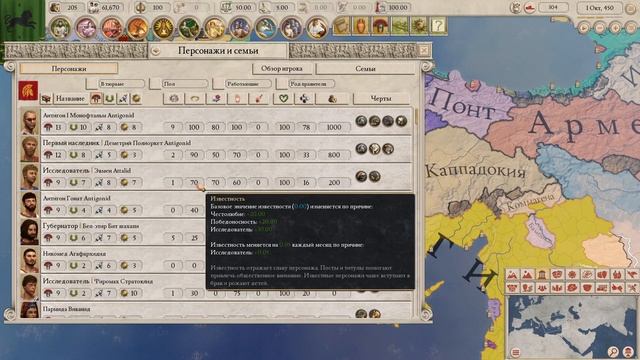Select Первый наследник Деметрий Полиоркет row name
Viewport: 640px width, 360px height.
point(117,143)
